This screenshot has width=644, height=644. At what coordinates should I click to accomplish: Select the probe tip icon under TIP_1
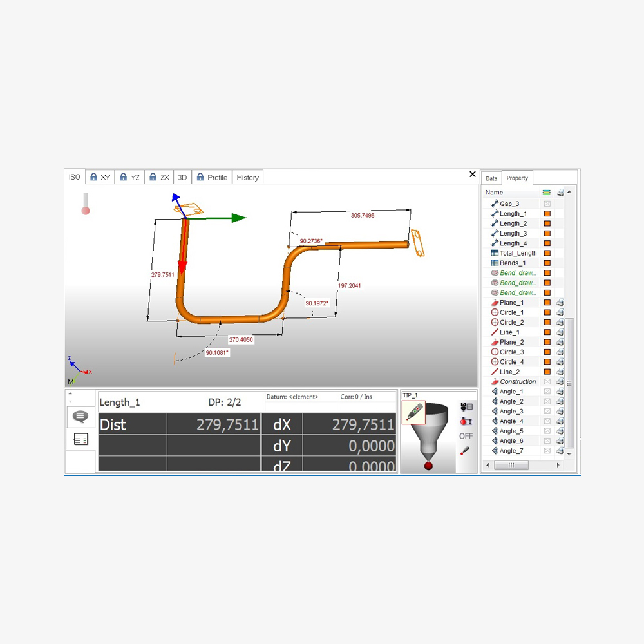(x=413, y=412)
